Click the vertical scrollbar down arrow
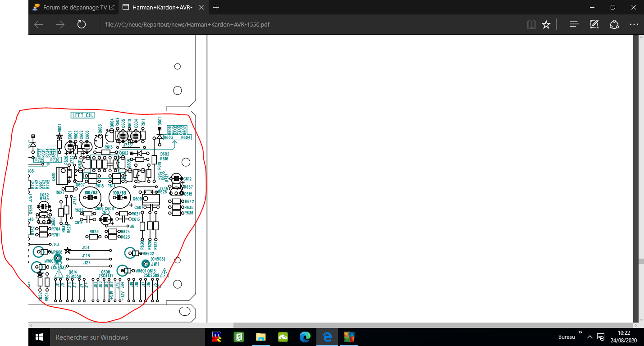 641,319
